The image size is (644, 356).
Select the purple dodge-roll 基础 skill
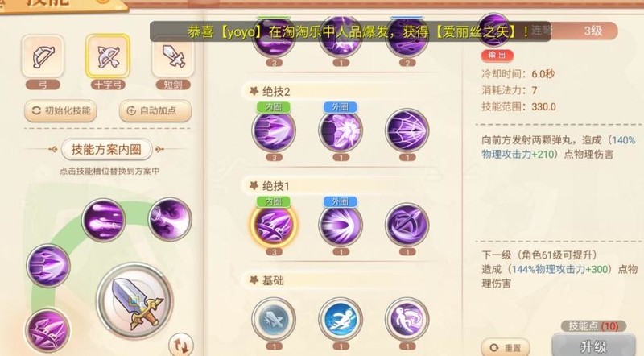(x=407, y=320)
